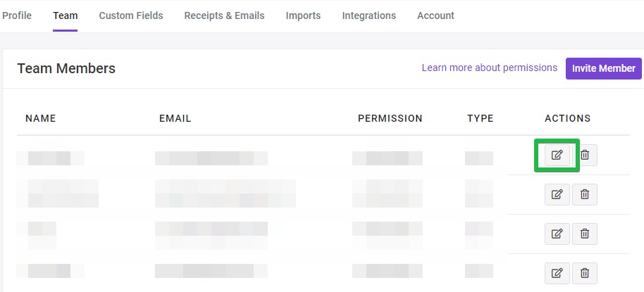Delete the first team member row

[585, 155]
